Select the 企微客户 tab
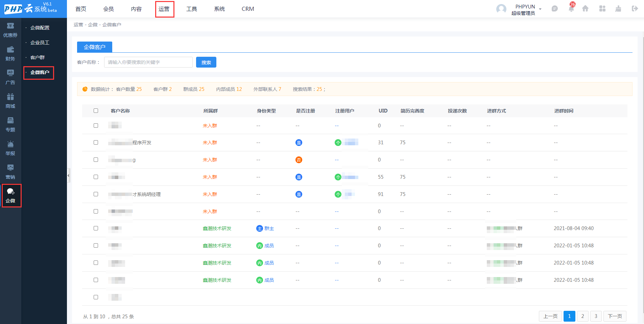The width and height of the screenshot is (644, 324). tap(95, 47)
